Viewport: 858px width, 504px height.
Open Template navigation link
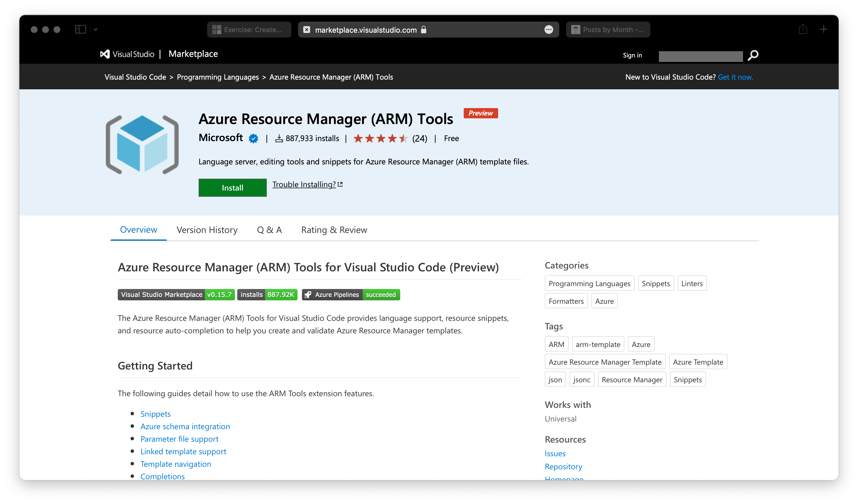[176, 464]
